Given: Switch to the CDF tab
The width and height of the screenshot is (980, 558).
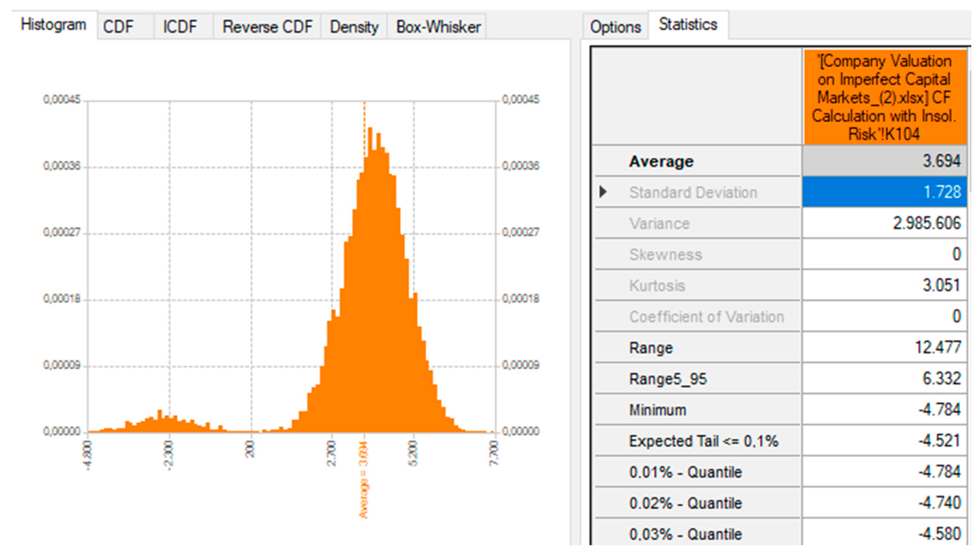Looking at the screenshot, I should click(x=118, y=27).
